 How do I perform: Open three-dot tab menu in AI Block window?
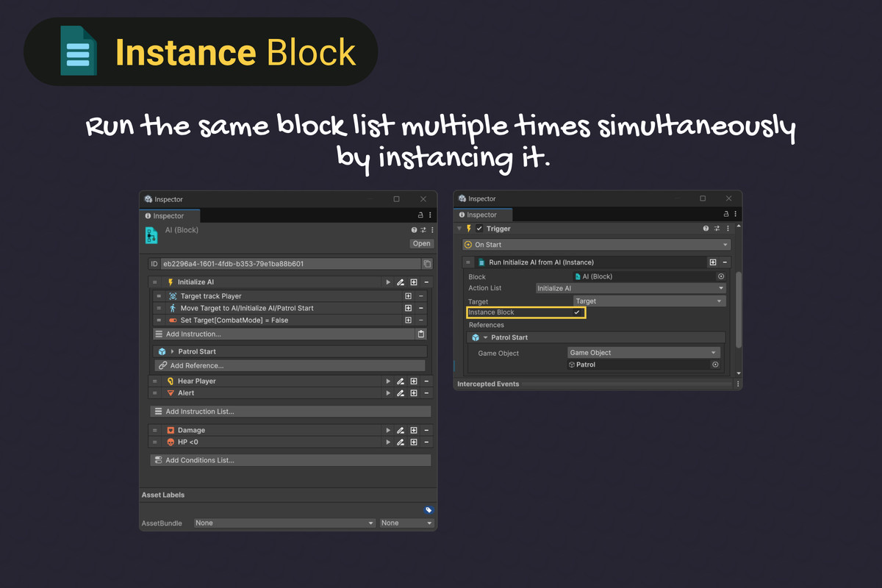point(431,215)
